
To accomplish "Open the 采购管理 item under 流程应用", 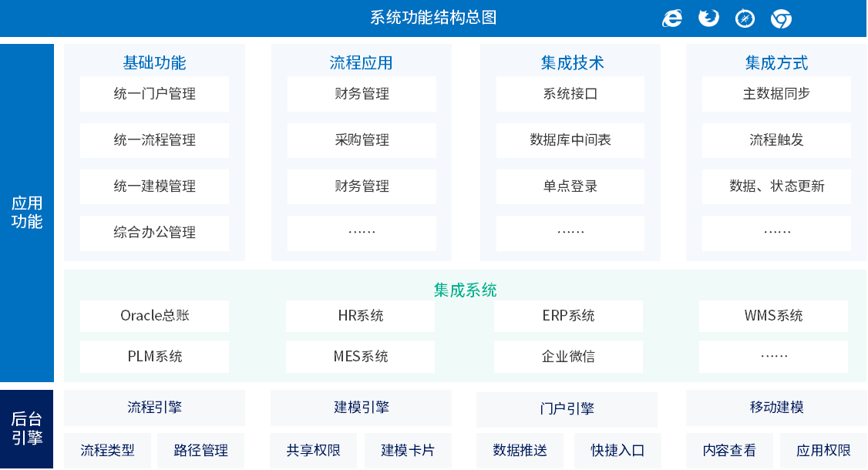I will 362,140.
